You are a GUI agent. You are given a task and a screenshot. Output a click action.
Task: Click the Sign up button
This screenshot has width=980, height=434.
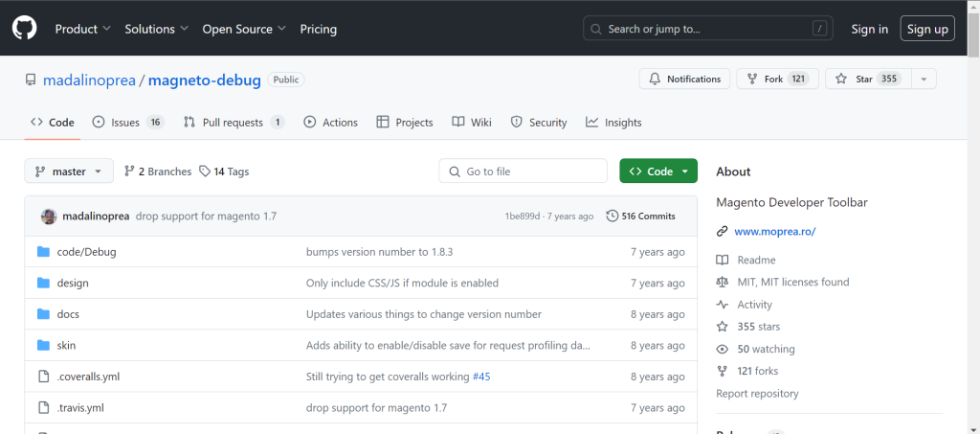tap(927, 29)
